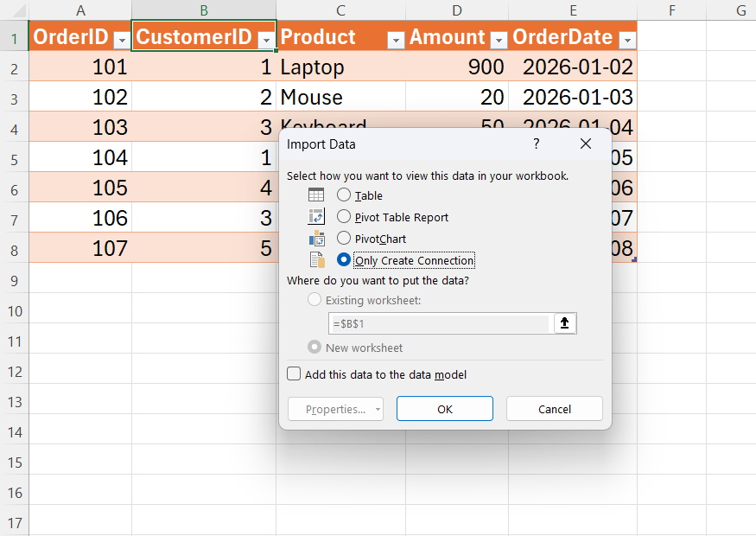Open the CustomerID filter dropdown
Viewport: 756px width, 536px height.
pos(266,40)
